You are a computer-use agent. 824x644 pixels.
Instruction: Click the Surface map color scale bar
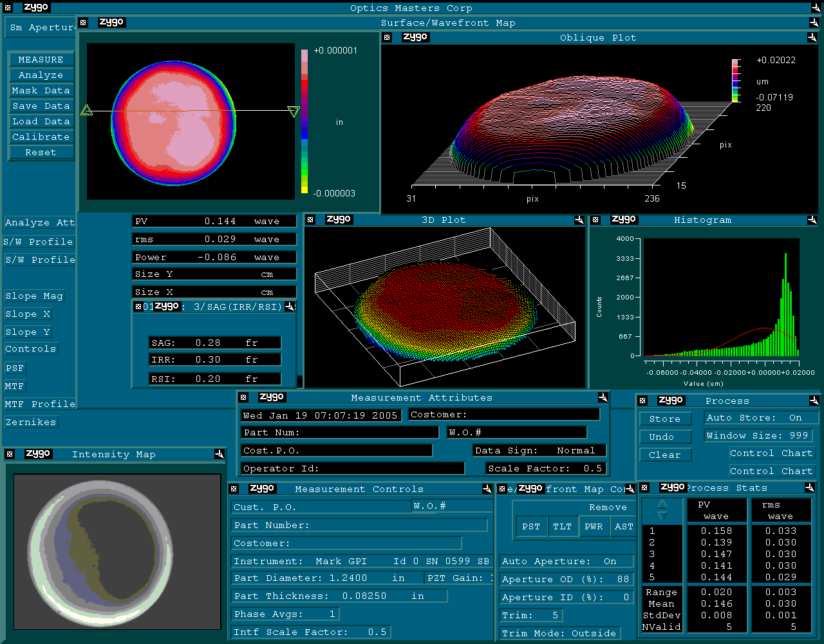304,121
